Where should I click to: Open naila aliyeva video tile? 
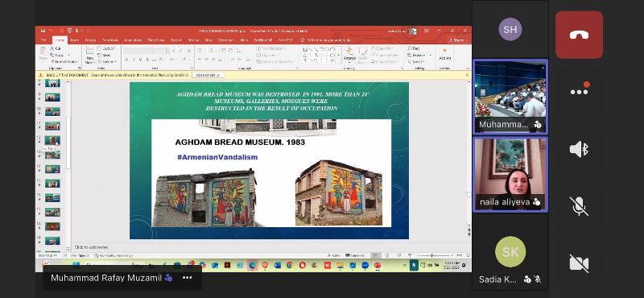pos(510,175)
